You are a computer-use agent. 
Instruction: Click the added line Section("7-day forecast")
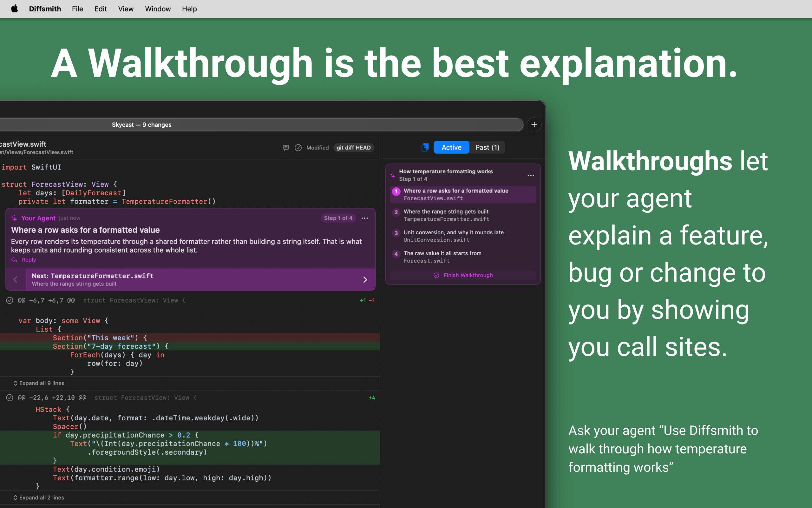[x=190, y=346]
